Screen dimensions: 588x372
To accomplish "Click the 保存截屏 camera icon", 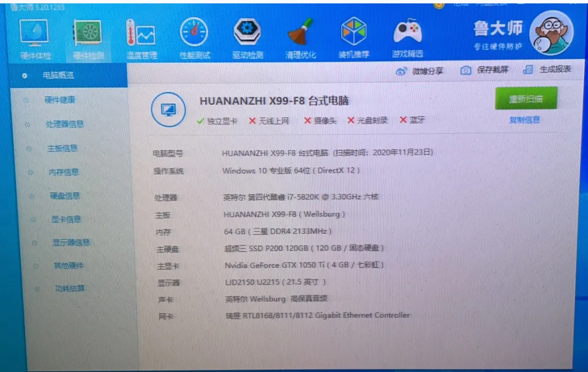I will [465, 70].
